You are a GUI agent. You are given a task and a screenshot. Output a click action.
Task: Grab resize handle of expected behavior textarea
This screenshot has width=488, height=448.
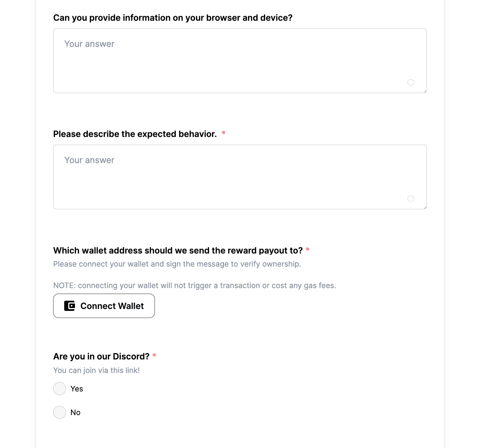[x=425, y=208]
